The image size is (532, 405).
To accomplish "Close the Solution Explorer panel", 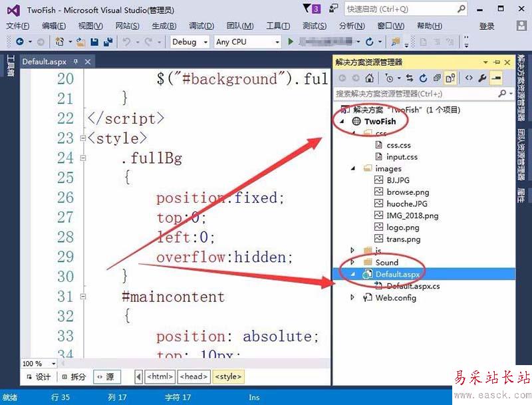I will click(507, 62).
